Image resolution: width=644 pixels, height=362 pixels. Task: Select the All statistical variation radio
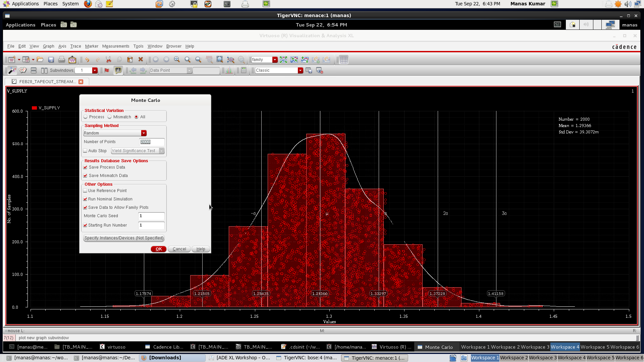point(137,117)
